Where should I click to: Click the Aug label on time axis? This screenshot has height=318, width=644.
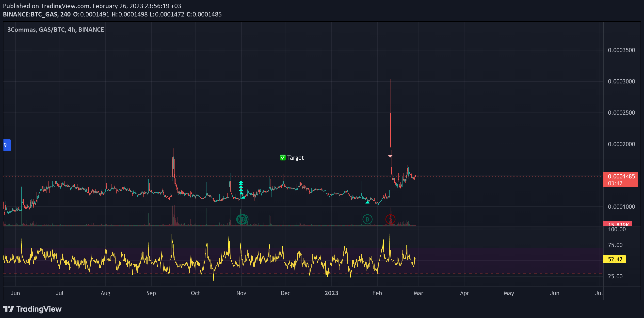tap(105, 293)
